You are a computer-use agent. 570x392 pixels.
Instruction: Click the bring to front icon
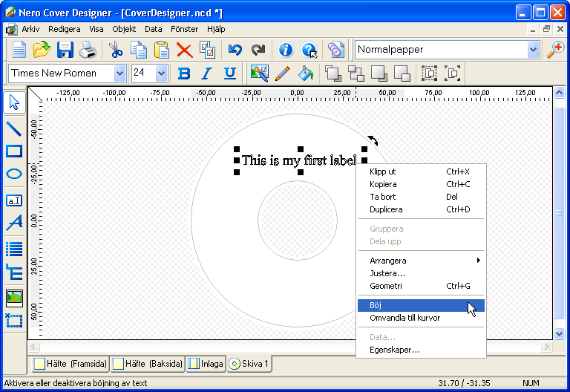coord(332,73)
